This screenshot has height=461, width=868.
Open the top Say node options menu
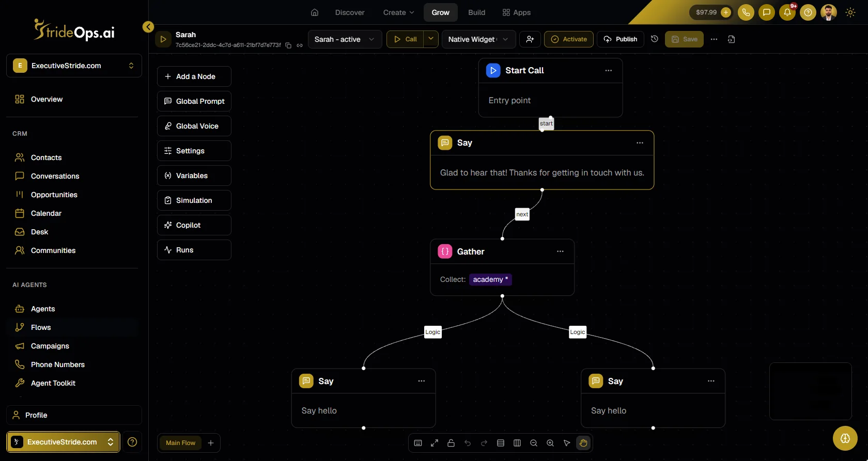coord(640,143)
